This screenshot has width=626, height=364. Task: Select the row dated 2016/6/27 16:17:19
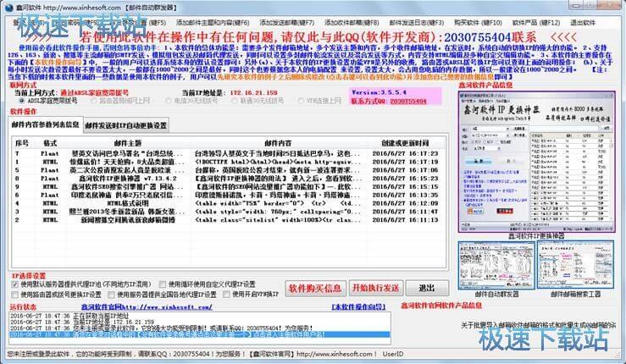pos(228,162)
